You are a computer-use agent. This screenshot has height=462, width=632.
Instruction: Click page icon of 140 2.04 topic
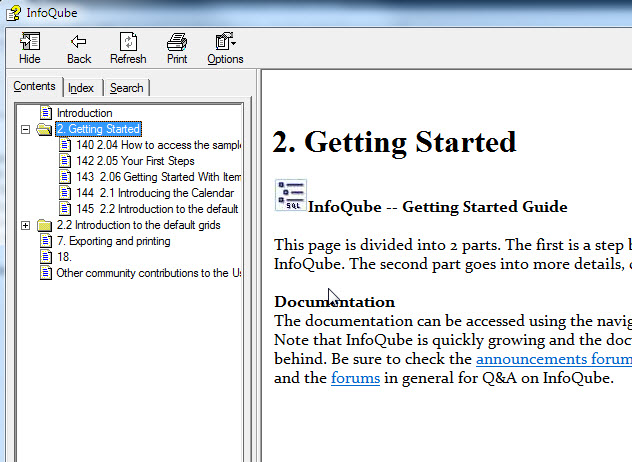[x=65, y=145]
